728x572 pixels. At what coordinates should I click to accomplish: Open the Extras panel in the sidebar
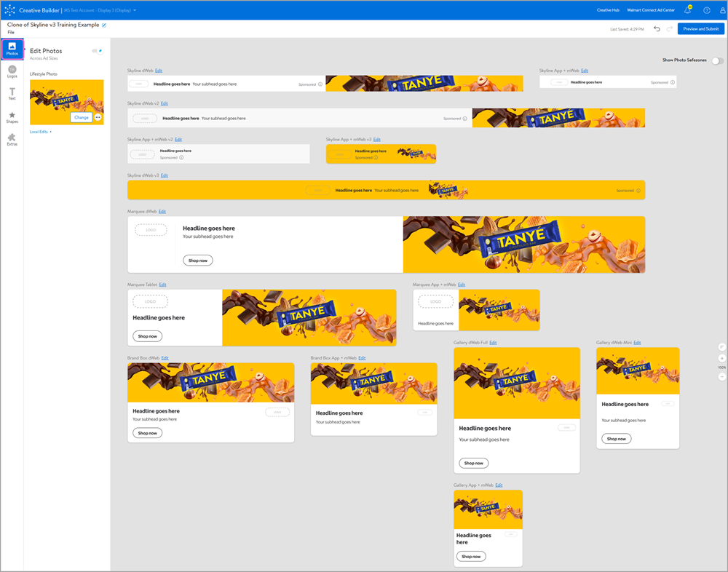click(x=12, y=140)
